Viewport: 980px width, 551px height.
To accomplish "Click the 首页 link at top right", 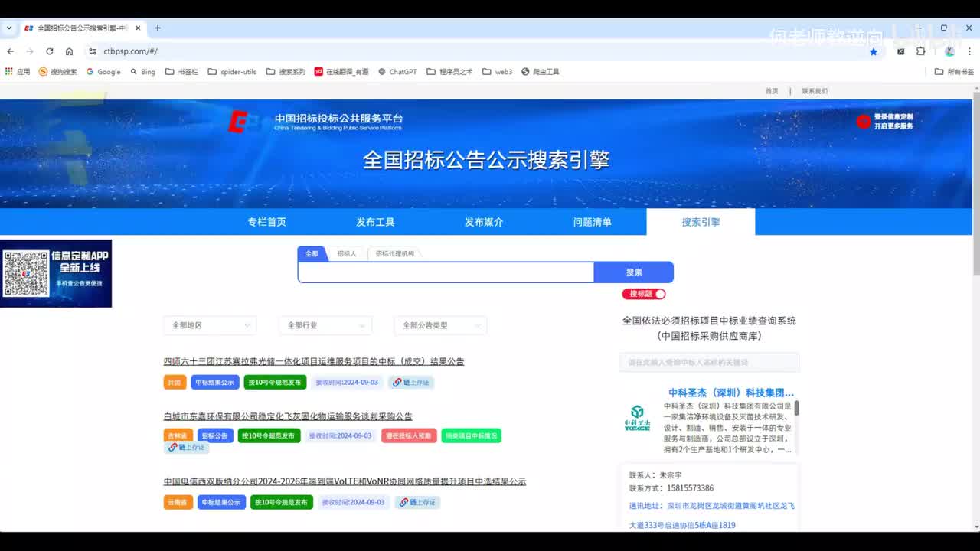I will [x=772, y=91].
